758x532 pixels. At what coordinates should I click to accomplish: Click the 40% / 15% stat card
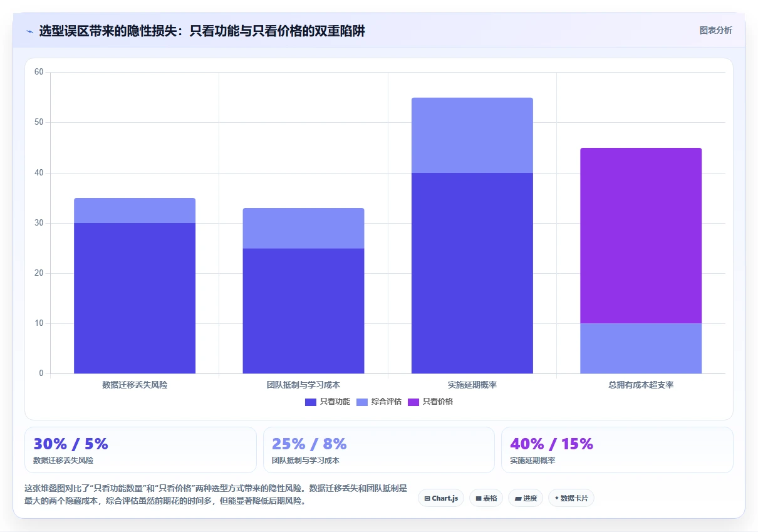click(x=617, y=450)
